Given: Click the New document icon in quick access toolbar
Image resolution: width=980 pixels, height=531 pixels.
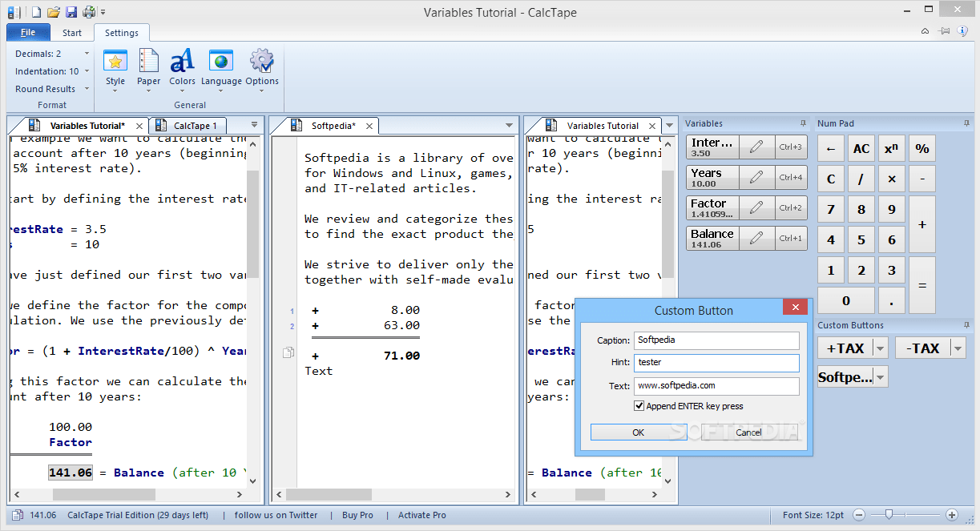Looking at the screenshot, I should [36, 12].
